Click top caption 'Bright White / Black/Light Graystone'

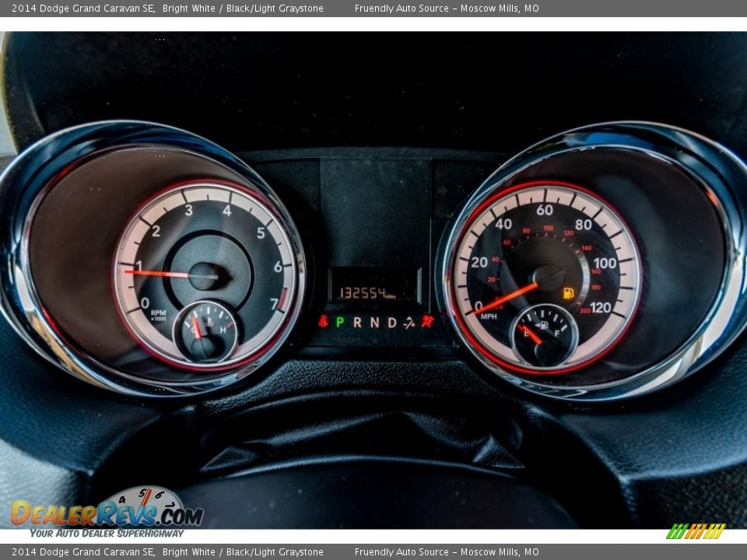pyautogui.click(x=243, y=9)
